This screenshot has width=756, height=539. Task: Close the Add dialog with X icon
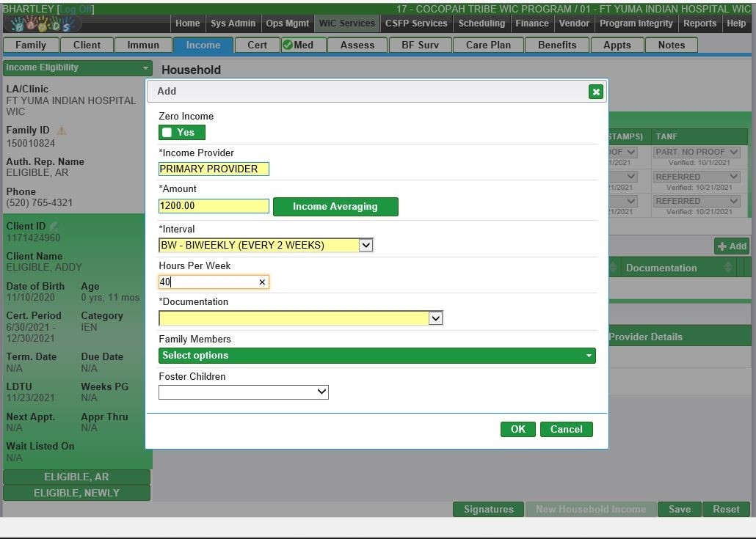[595, 92]
